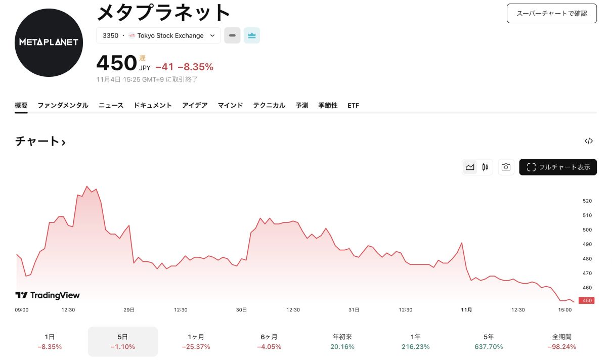612x364 pixels.
Task: Click the red 450 price label
Action: point(587,300)
